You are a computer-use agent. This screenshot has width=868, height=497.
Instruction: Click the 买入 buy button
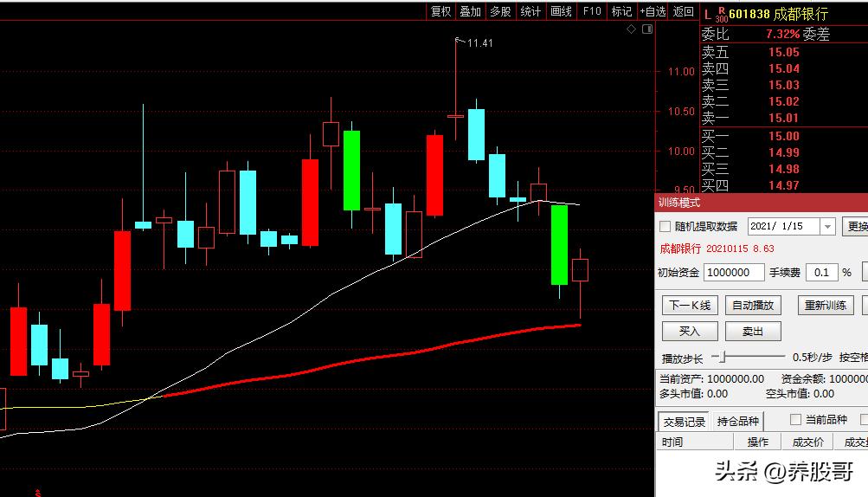[689, 331]
